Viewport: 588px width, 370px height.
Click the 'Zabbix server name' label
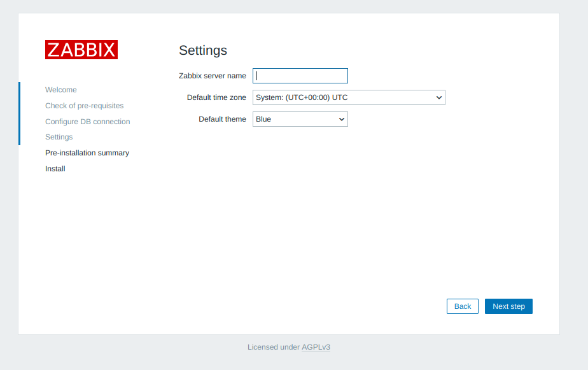[x=212, y=76]
